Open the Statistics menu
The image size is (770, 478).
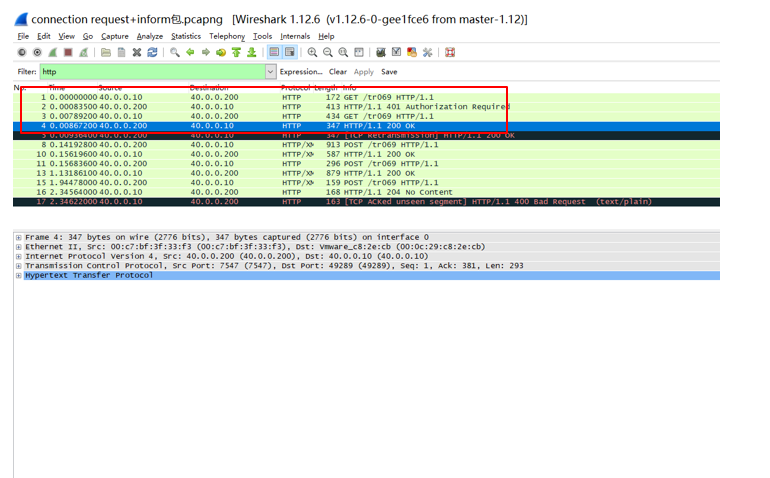186,36
